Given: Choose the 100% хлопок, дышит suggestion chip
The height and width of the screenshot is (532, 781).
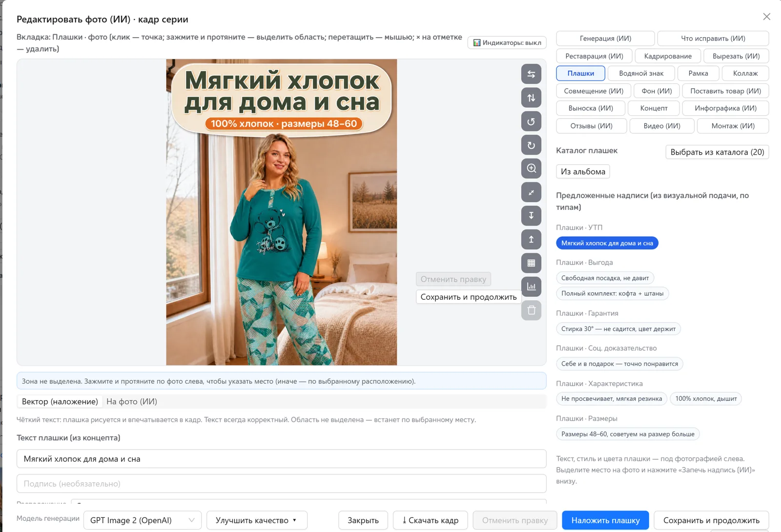Looking at the screenshot, I should (706, 399).
